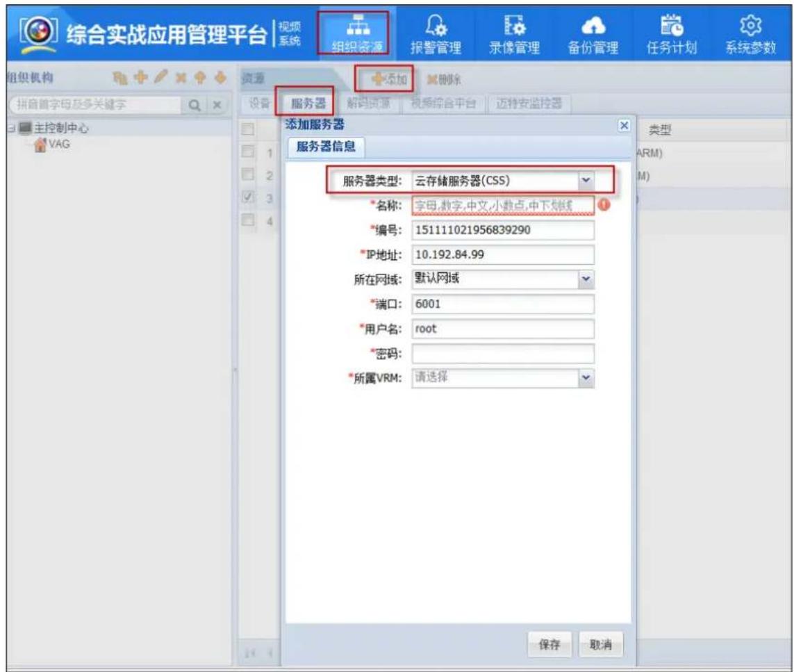Switch to the 迈特安监控器 tab
This screenshot has height=672, width=794.
point(529,104)
